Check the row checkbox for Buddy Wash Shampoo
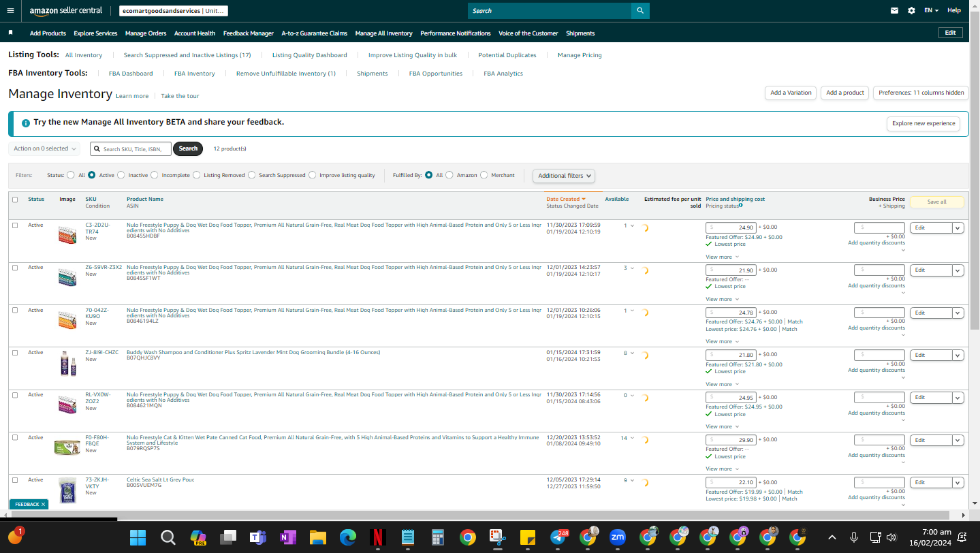Viewport: 980px width, 553px height. (x=15, y=353)
